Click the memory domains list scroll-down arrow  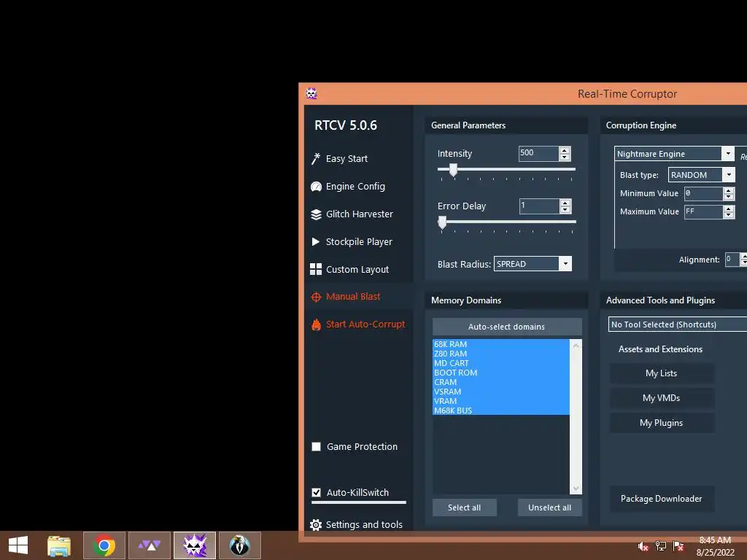tap(576, 489)
